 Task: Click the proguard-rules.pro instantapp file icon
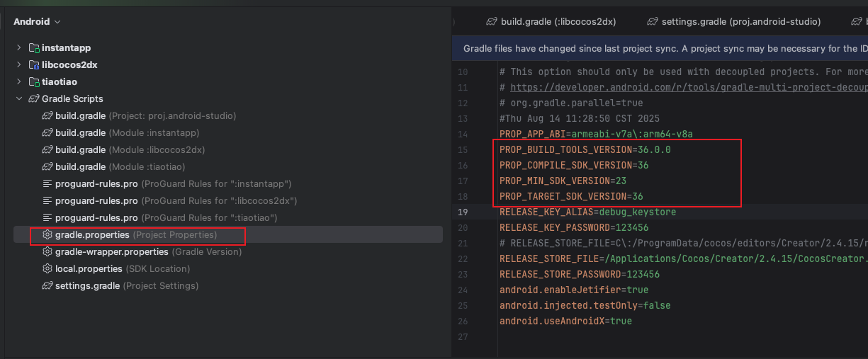(x=47, y=184)
